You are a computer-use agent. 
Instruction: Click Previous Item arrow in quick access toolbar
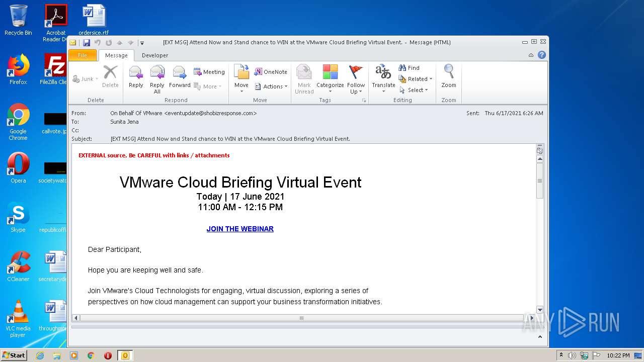click(120, 43)
